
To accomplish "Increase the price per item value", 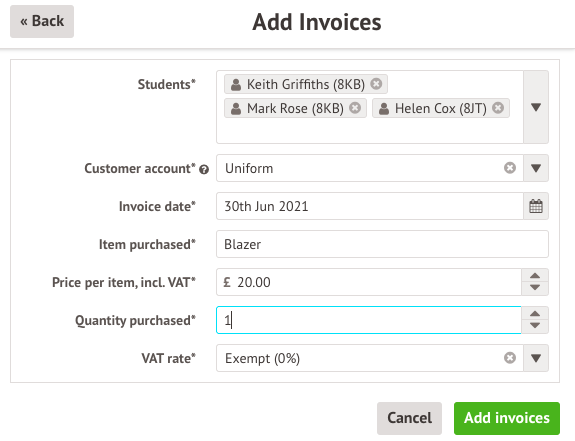I will click(535, 276).
